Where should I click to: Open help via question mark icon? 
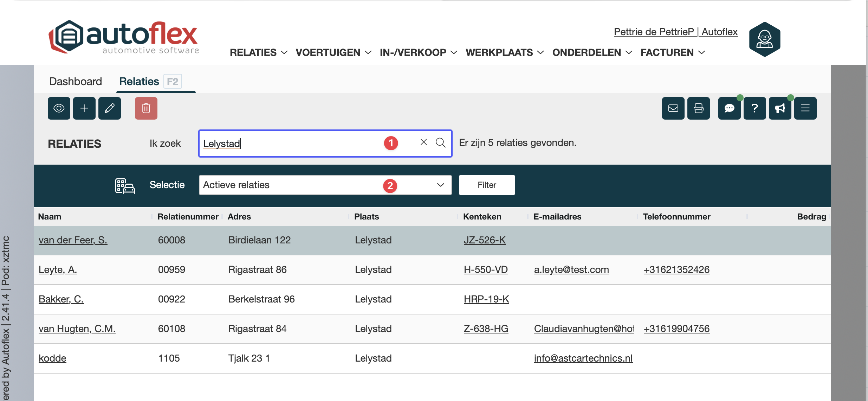click(x=755, y=108)
